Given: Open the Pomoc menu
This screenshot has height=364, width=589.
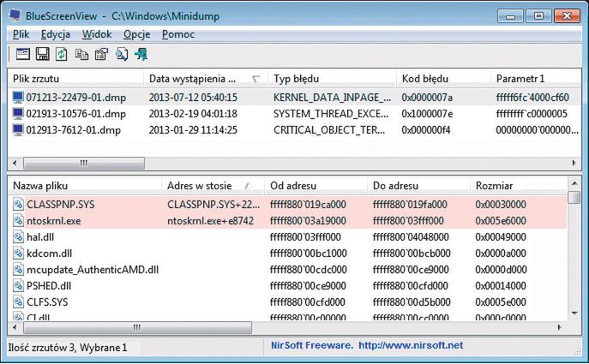Looking at the screenshot, I should pos(178,34).
